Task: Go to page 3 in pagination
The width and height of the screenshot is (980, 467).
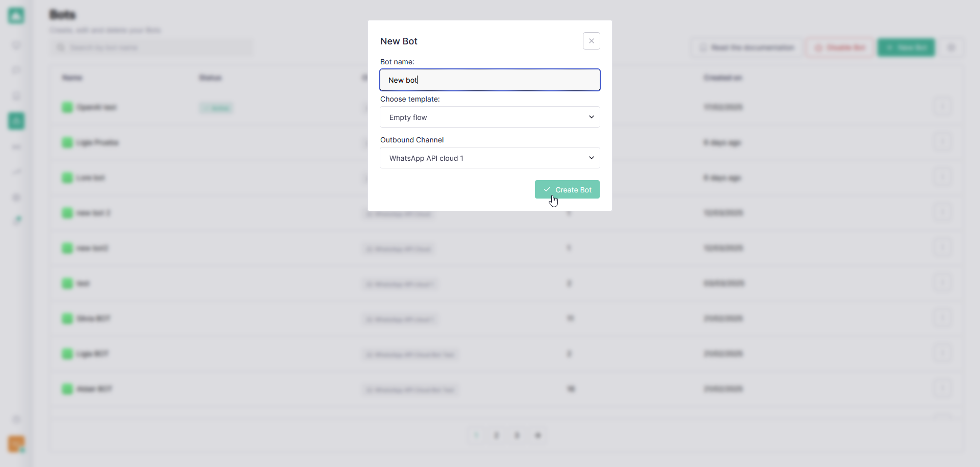Action: [x=517, y=435]
